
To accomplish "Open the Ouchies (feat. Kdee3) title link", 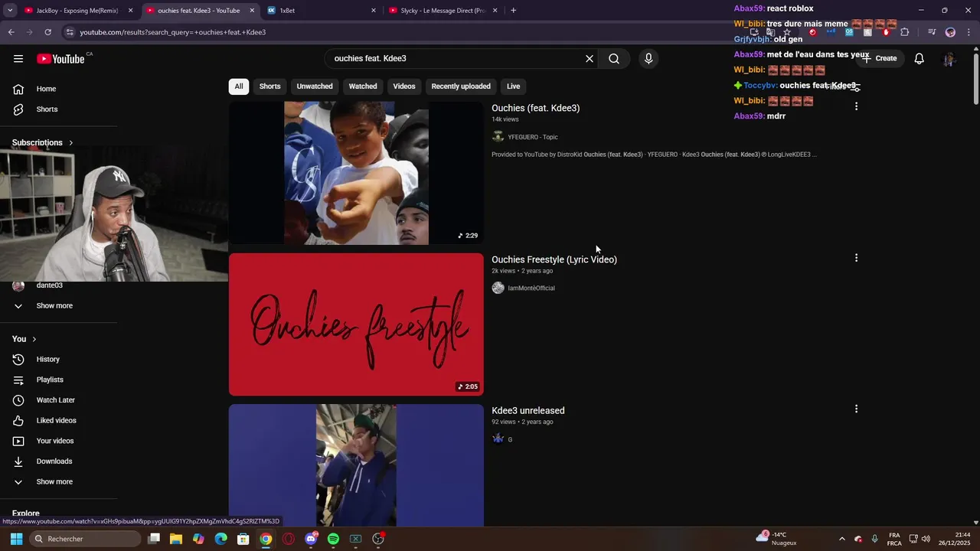I will coord(536,108).
